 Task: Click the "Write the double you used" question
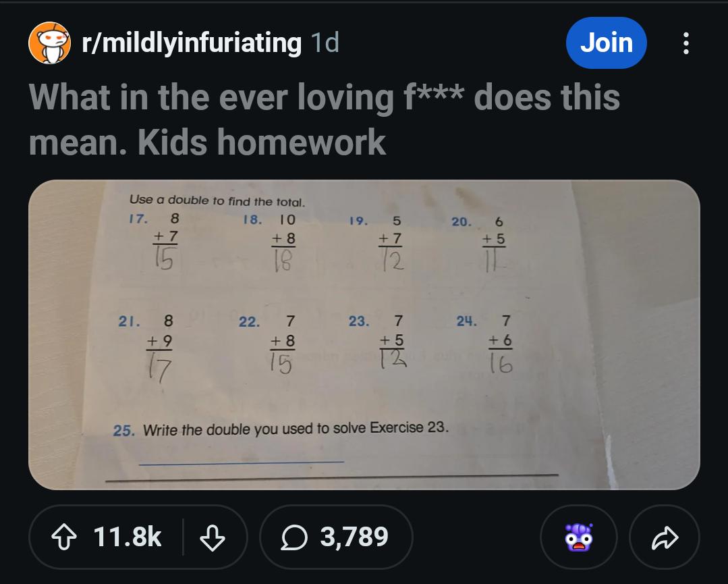[296, 429]
